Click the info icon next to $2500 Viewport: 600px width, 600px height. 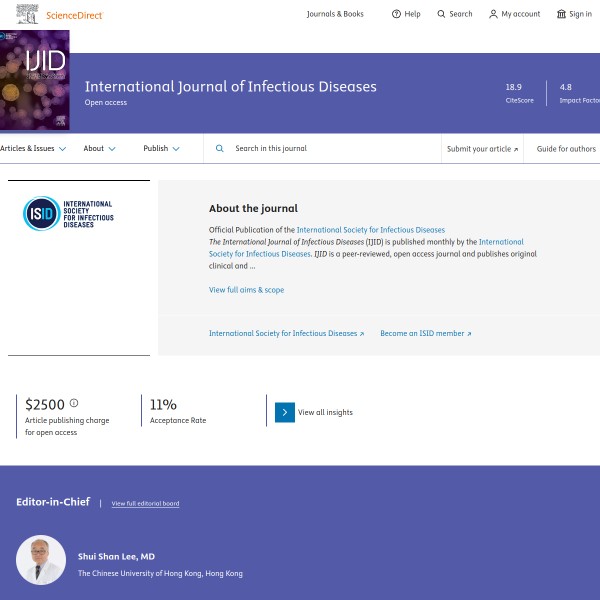(x=74, y=404)
